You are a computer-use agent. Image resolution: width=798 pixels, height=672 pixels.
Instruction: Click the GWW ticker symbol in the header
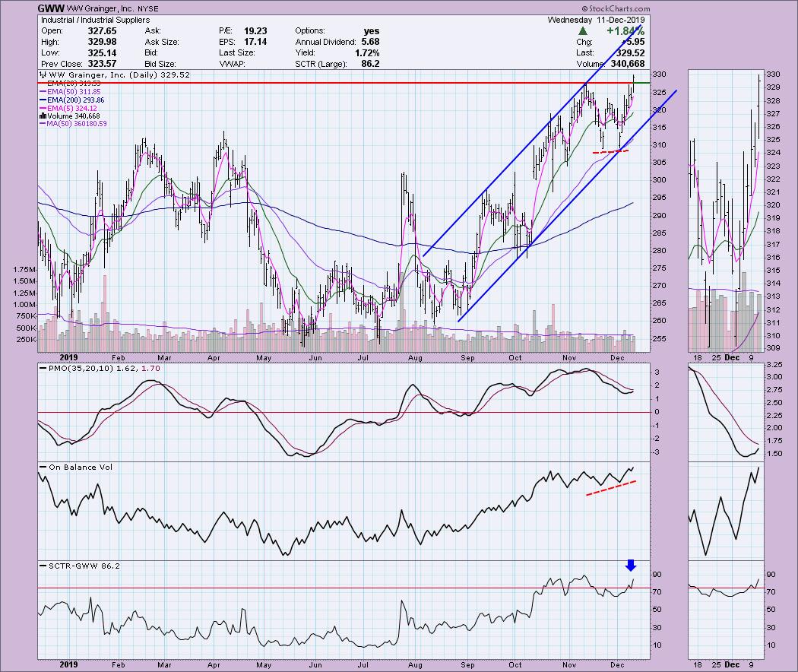click(51, 8)
